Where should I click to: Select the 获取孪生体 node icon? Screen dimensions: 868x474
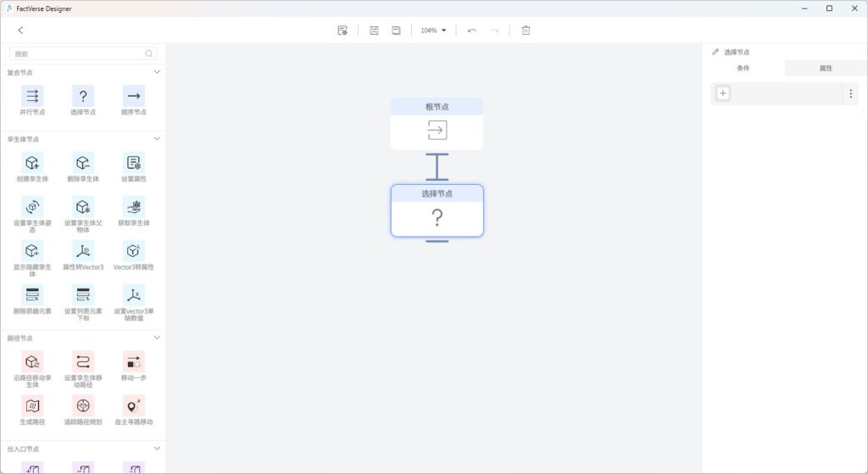click(133, 207)
